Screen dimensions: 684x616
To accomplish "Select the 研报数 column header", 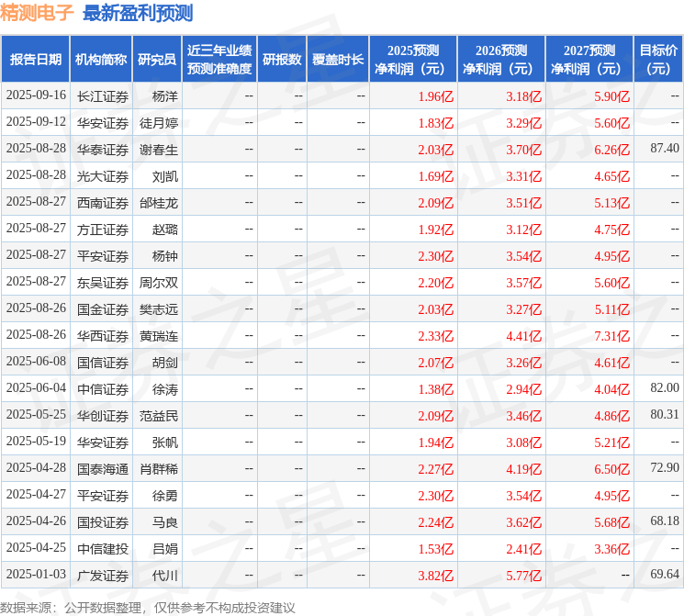I will point(282,59).
